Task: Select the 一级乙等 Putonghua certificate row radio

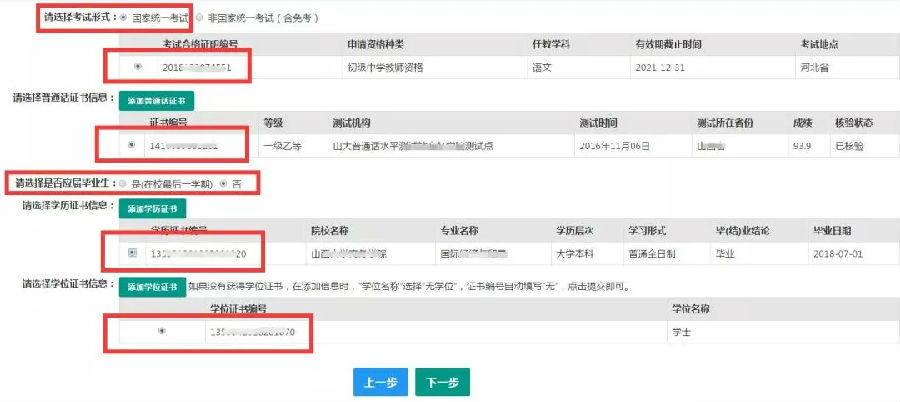Action: (x=132, y=144)
